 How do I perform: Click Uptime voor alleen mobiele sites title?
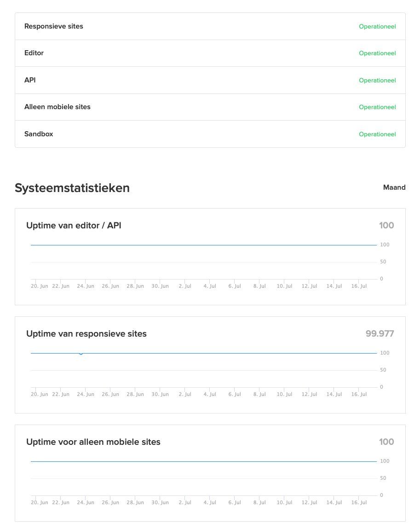(x=93, y=442)
